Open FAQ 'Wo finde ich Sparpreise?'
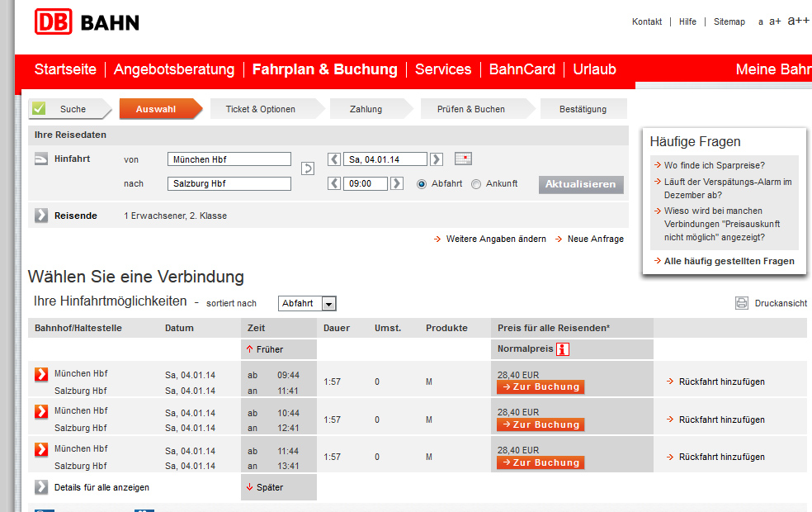 point(715,165)
